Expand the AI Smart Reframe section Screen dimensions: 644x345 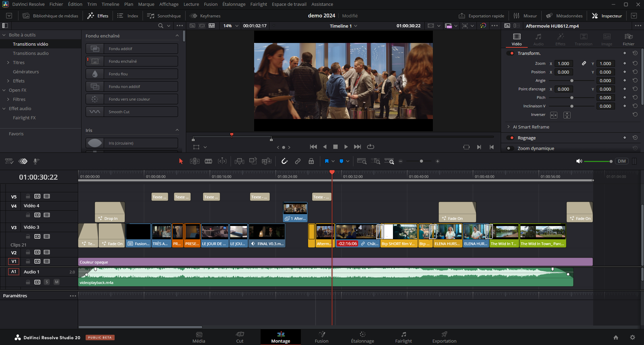tap(509, 127)
